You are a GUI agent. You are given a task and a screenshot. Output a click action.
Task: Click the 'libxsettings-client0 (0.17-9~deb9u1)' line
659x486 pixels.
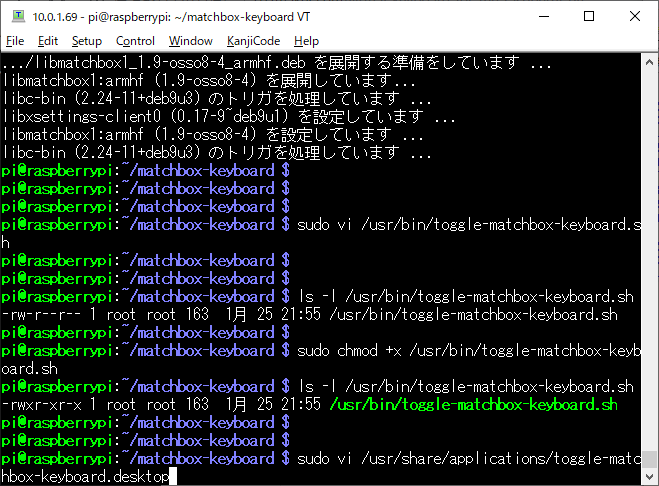coord(228,116)
